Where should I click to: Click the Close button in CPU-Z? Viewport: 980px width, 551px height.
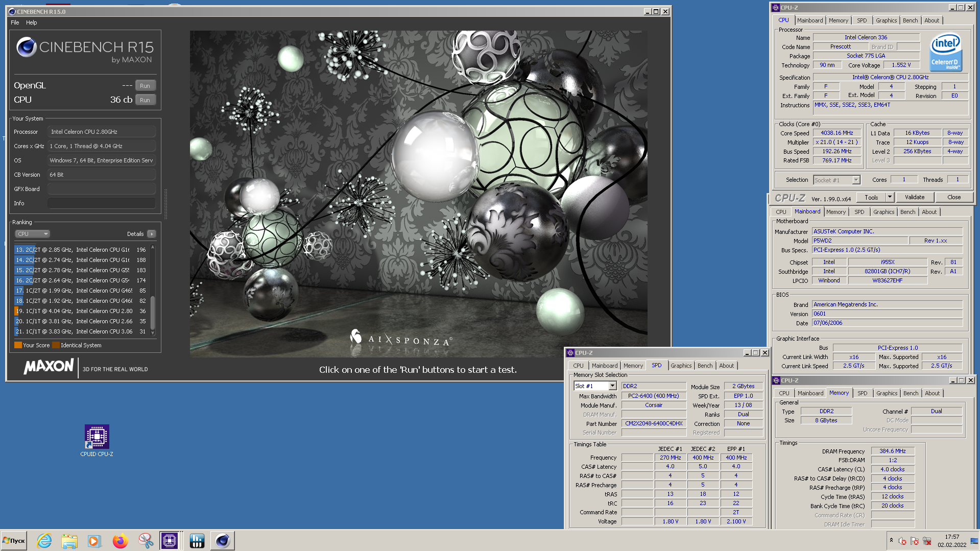pos(954,197)
